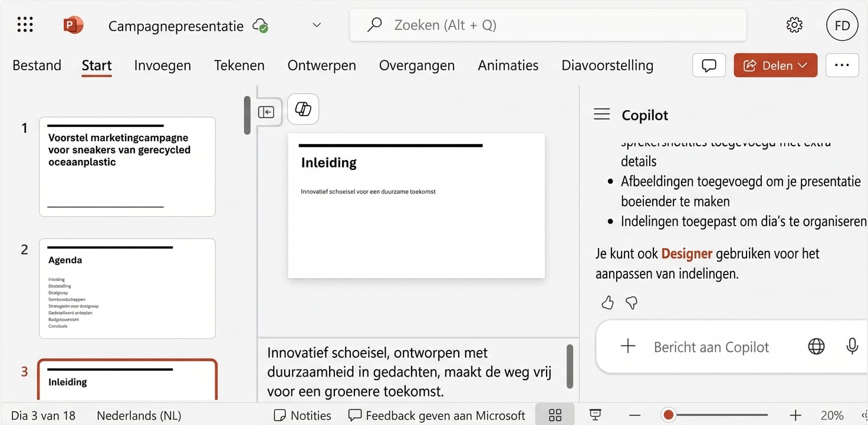Select slide 2 Agenda thumbnail
The width and height of the screenshot is (868, 425).
point(127,288)
